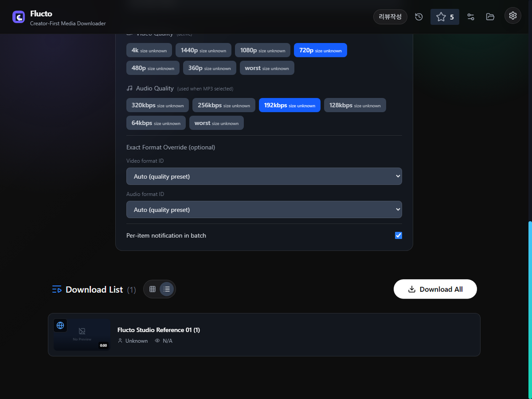Select 1080p video quality
Image resolution: width=532 pixels, height=399 pixels.
point(263,50)
